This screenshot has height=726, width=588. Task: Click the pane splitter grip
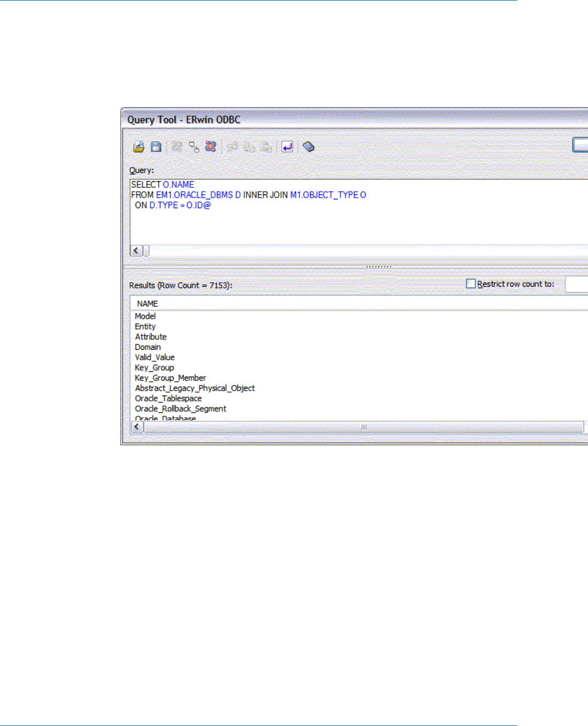point(379,267)
